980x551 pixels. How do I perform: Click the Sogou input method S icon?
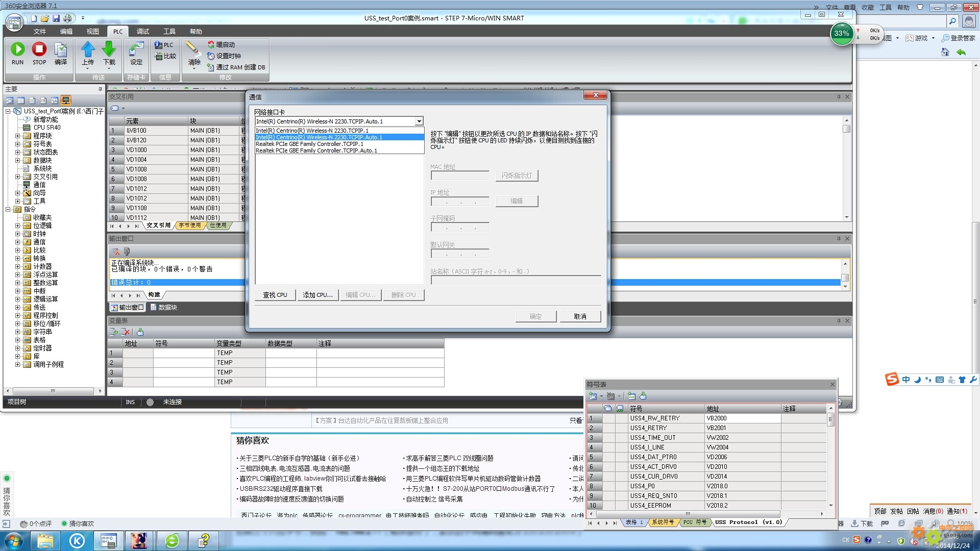coord(892,379)
